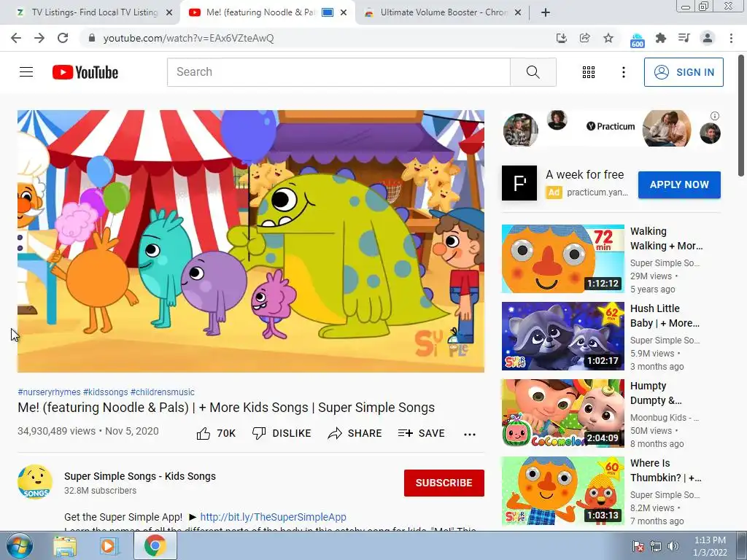The width and height of the screenshot is (747, 560).
Task: Subscribe to Super Simple Songs channel
Action: click(444, 483)
